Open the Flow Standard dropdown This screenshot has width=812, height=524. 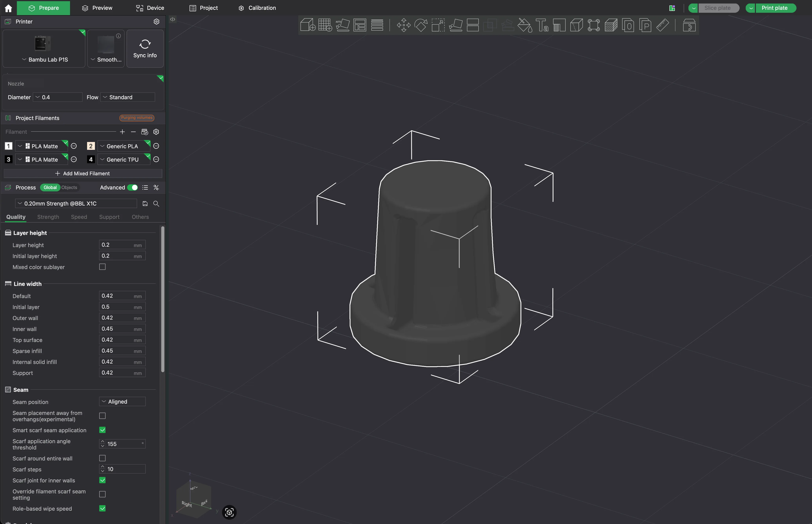pos(128,97)
